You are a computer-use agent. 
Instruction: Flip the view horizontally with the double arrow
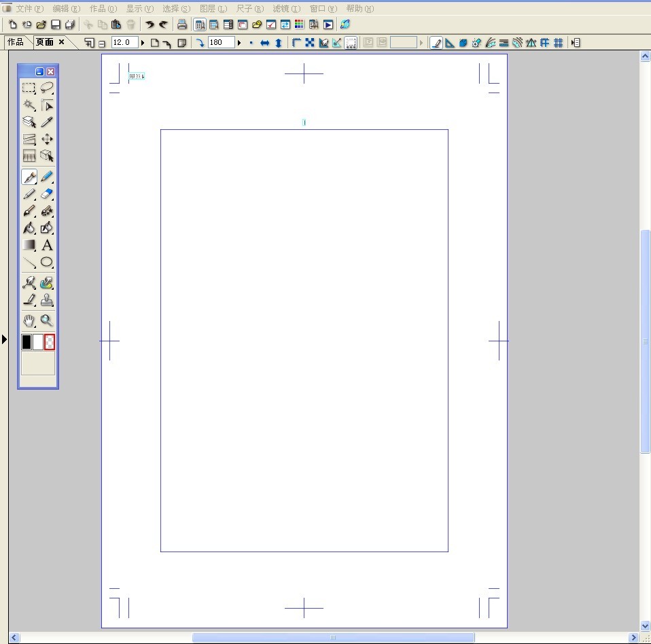tap(265, 43)
